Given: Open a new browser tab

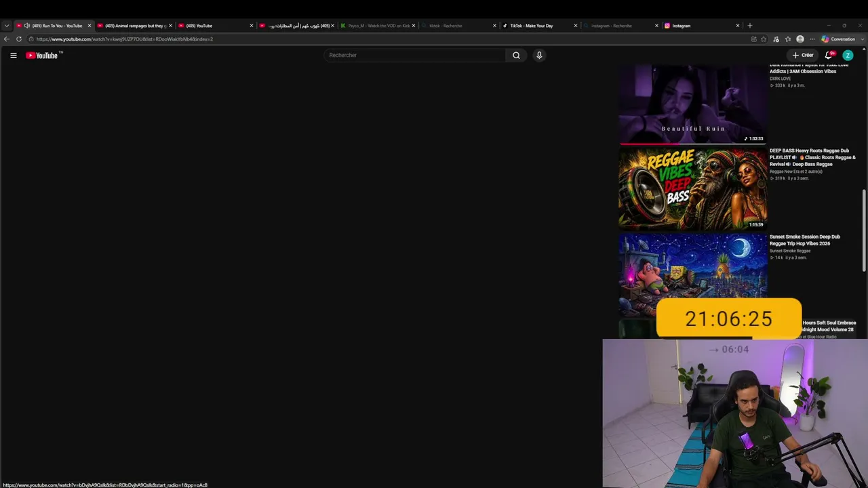Looking at the screenshot, I should pos(749,26).
